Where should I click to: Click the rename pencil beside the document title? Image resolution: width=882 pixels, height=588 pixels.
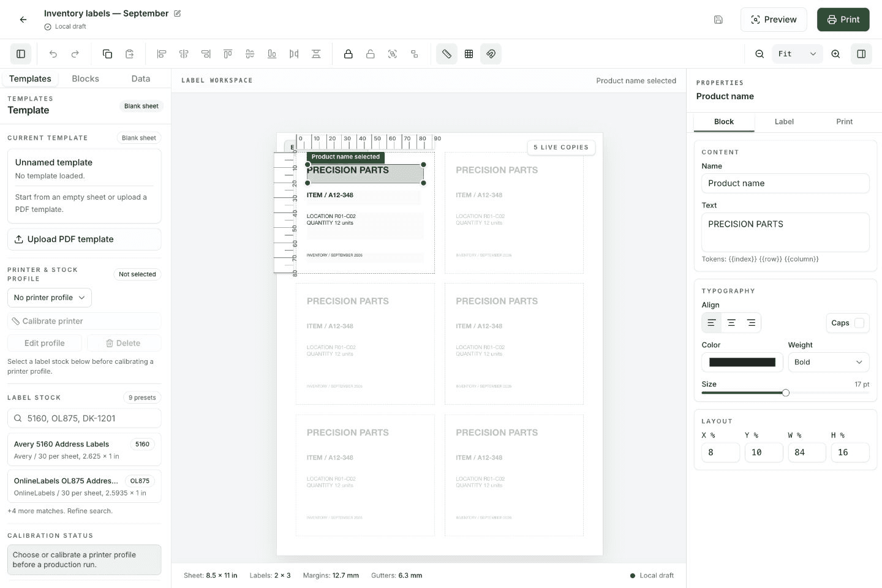click(177, 13)
